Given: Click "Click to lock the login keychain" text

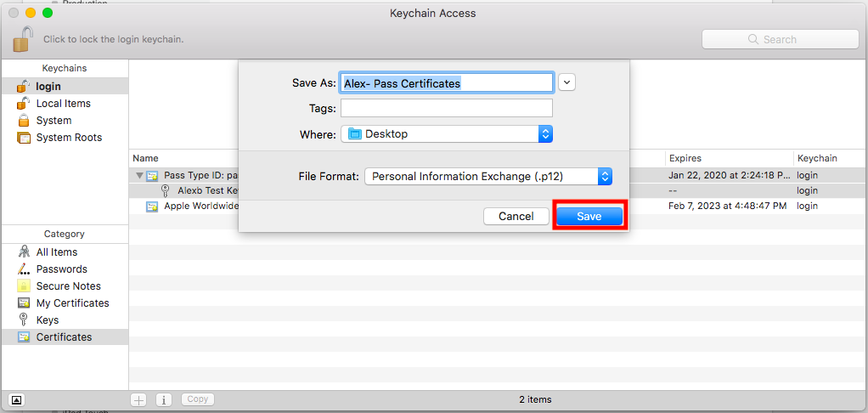Looking at the screenshot, I should (x=114, y=39).
